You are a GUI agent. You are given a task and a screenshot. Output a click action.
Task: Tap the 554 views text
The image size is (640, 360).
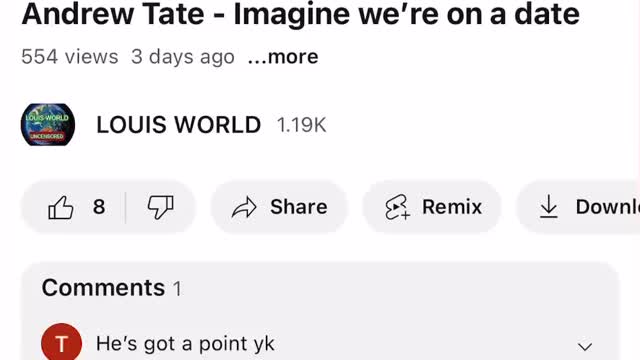(x=70, y=56)
